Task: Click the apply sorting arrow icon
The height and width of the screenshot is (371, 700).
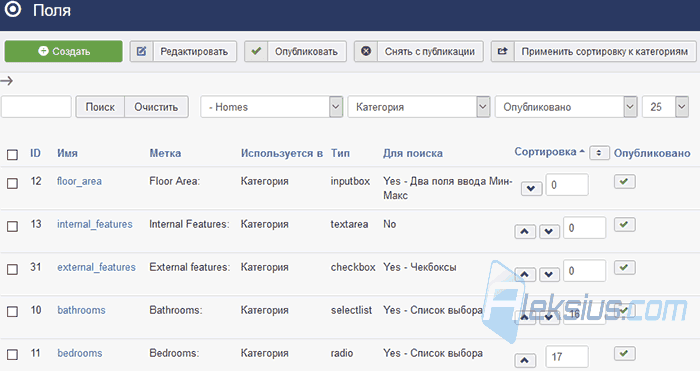Action: (503, 51)
